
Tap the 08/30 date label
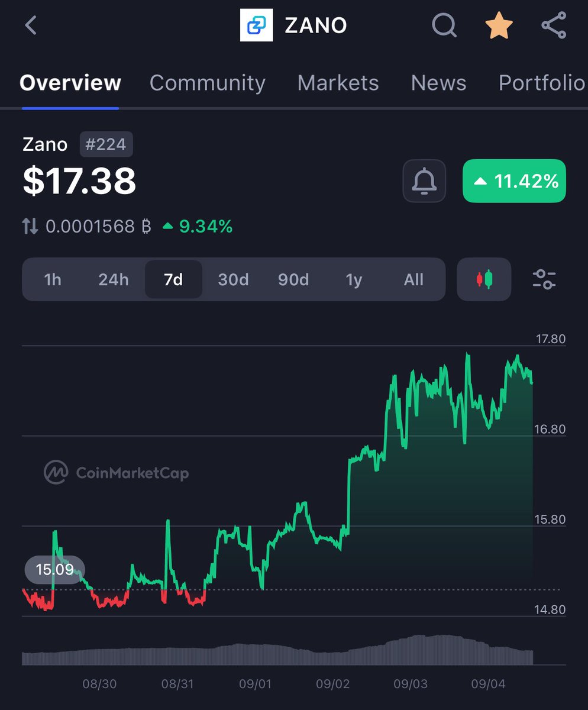pos(99,684)
